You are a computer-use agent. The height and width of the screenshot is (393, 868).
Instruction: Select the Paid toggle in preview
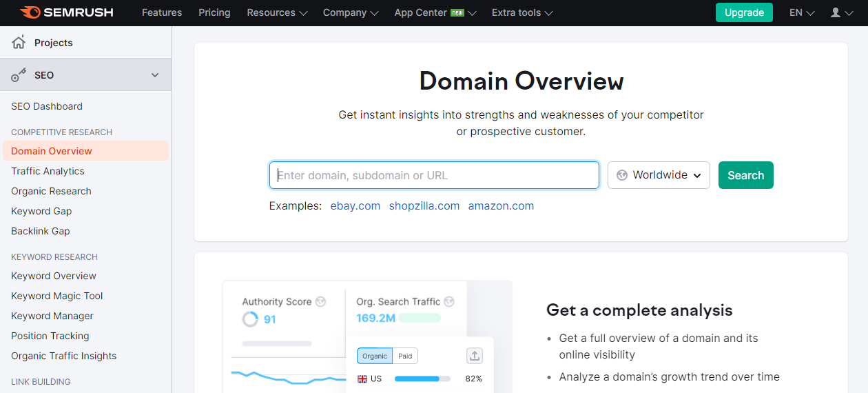click(405, 356)
